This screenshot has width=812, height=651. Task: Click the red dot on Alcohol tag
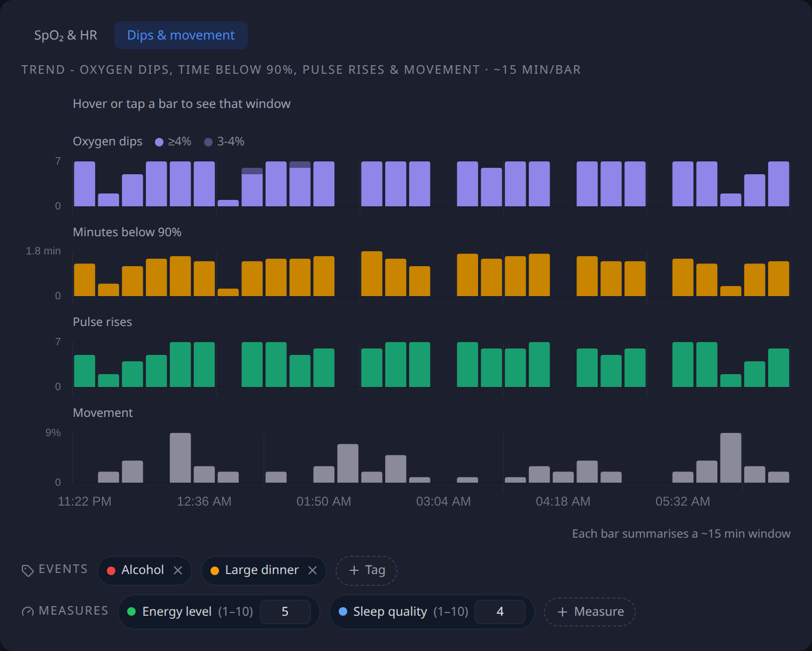[111, 571]
